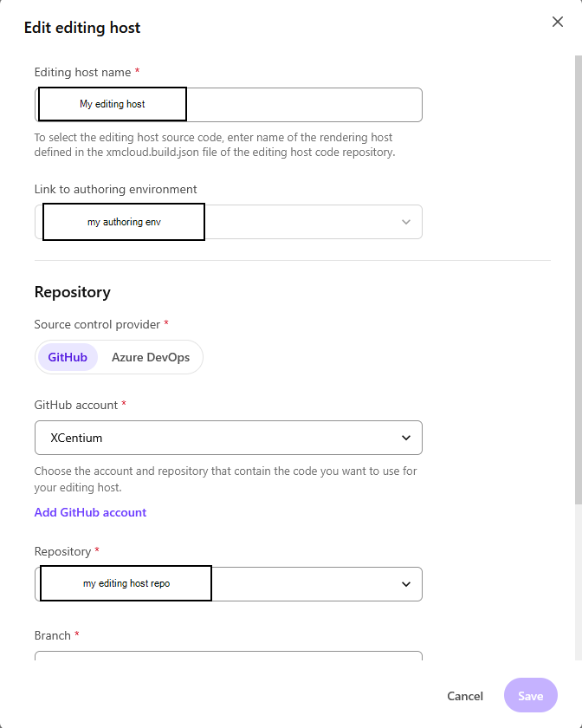Click the Add GitHub account link
Image resolution: width=582 pixels, height=728 pixels.
(90, 511)
